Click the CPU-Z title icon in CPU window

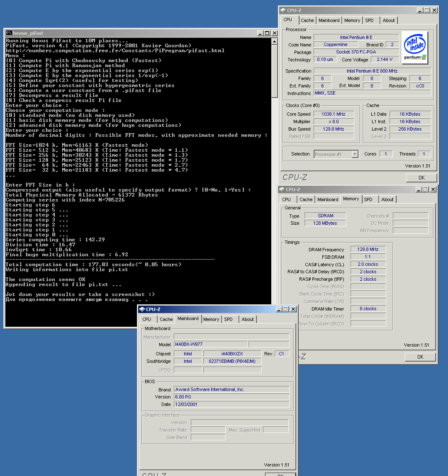pos(283,10)
